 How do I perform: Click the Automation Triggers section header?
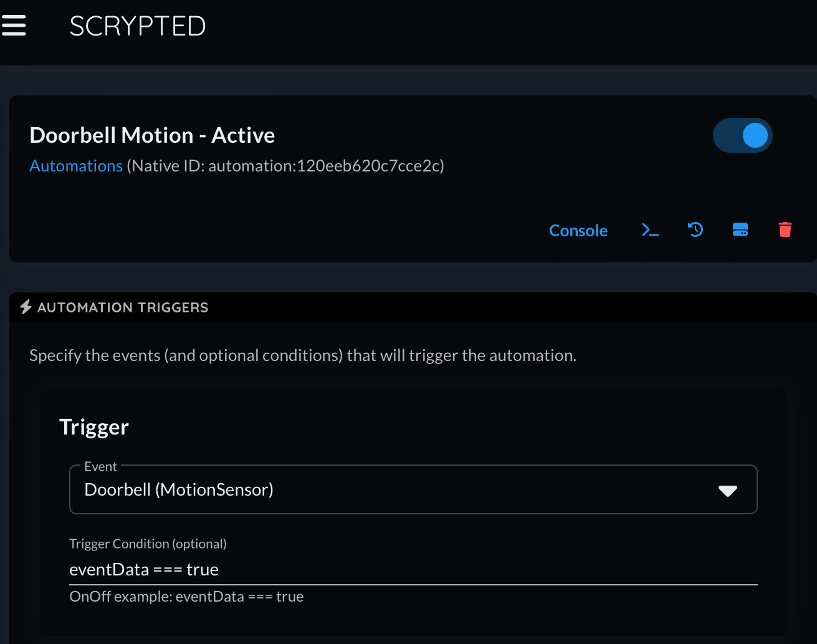pos(123,307)
